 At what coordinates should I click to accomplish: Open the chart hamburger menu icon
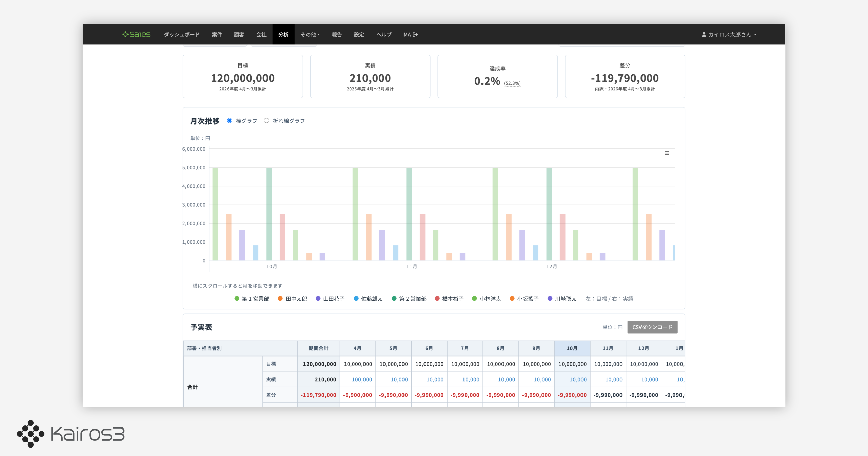tap(667, 153)
